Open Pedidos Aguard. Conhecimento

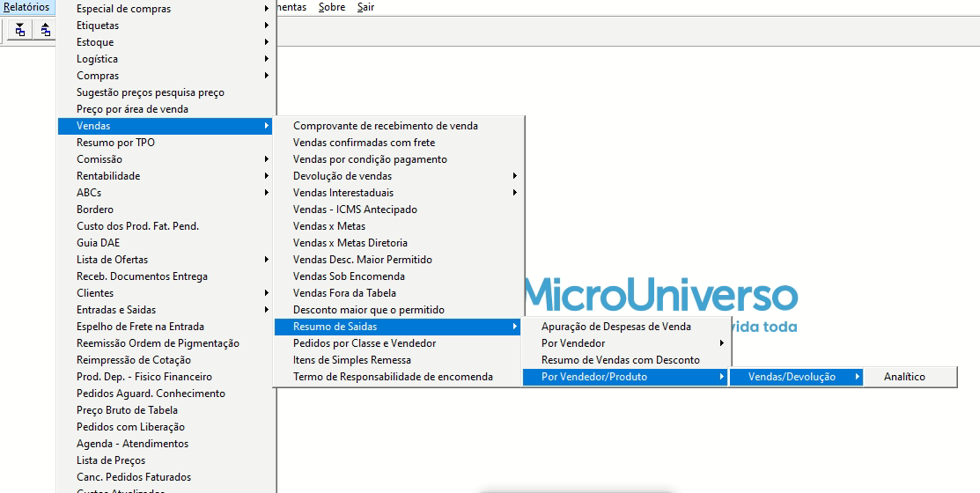coord(166,394)
